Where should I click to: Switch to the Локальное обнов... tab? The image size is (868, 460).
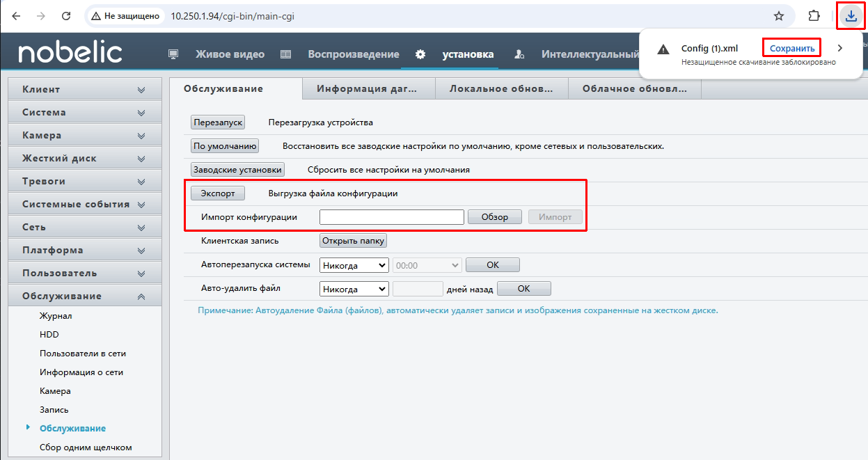[x=501, y=88]
